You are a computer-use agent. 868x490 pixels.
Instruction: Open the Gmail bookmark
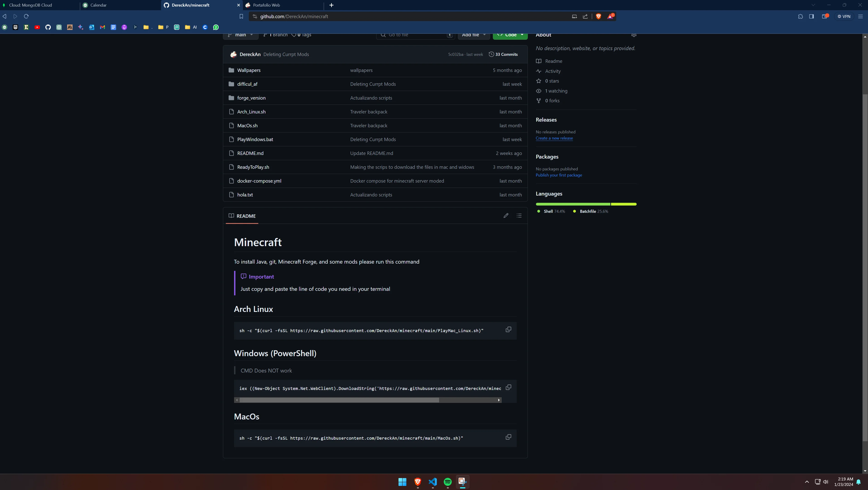point(103,27)
